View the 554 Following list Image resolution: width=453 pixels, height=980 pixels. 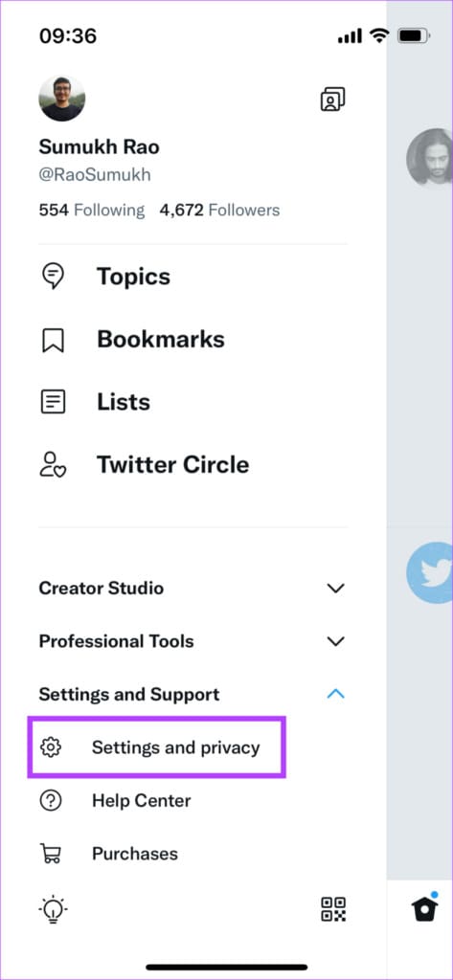point(91,210)
